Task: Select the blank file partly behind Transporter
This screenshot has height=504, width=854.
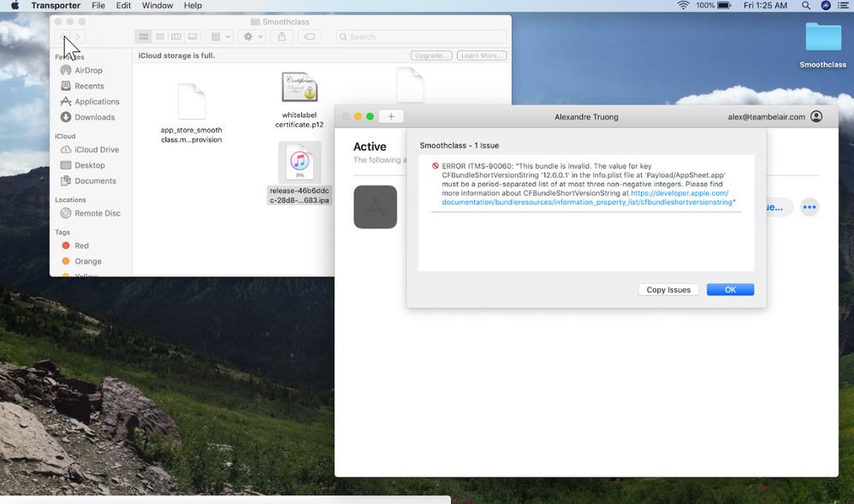Action: pos(410,86)
